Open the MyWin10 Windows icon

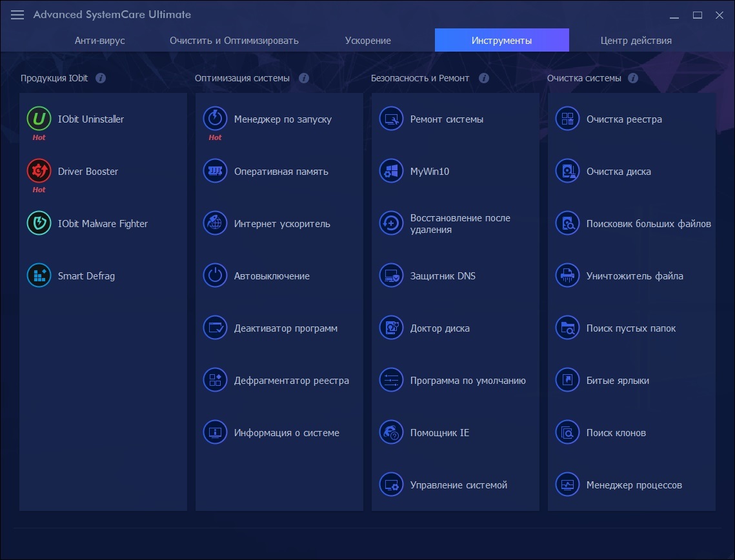(391, 171)
